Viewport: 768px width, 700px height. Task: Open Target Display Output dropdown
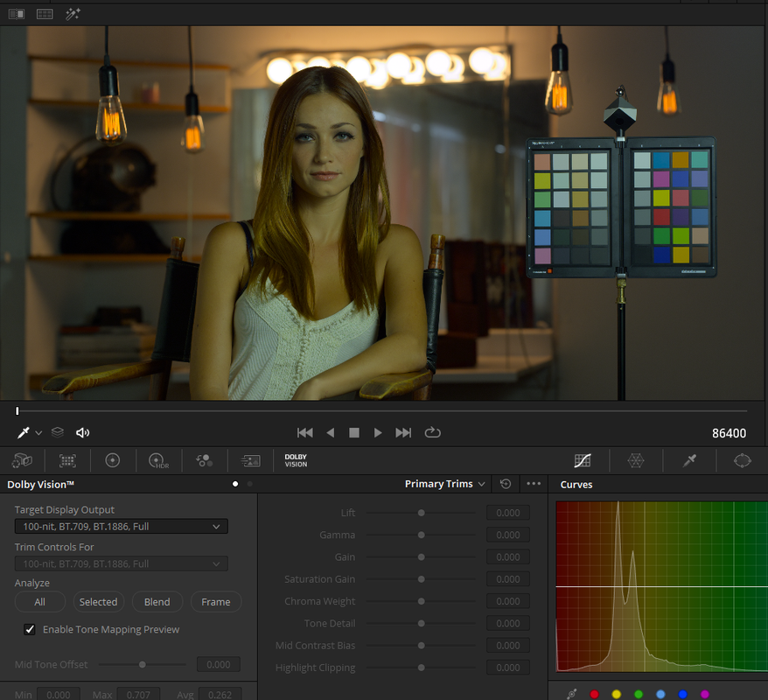[x=122, y=527]
